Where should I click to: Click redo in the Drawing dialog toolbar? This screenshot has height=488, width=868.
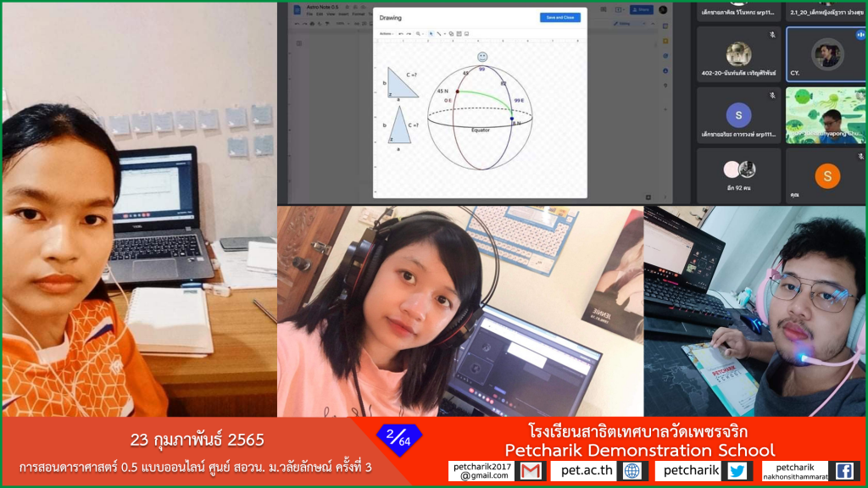pos(409,34)
